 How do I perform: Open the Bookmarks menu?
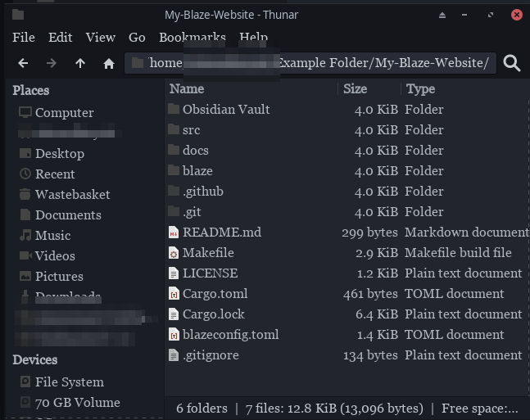(x=192, y=37)
